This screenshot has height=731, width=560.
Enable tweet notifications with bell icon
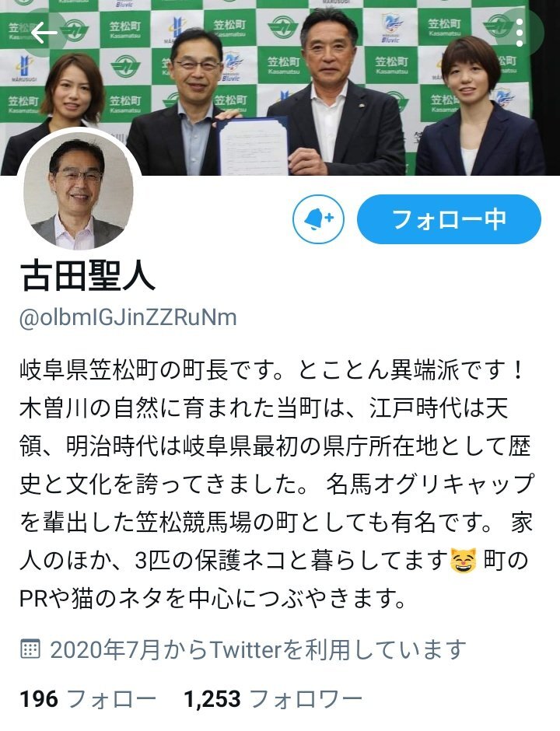[x=318, y=219]
